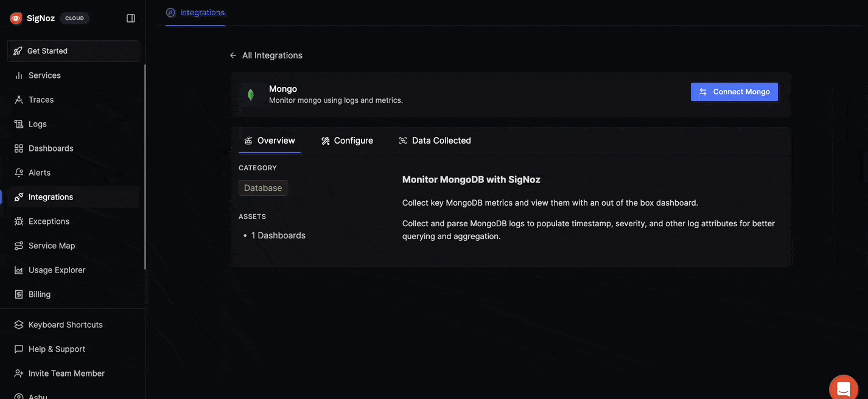
Task: Click the Keyboard Shortcuts layers icon
Action: click(19, 325)
